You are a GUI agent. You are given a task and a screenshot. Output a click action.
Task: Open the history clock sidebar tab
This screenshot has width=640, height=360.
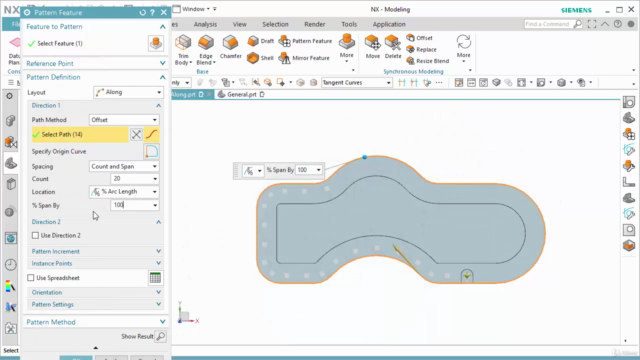click(11, 265)
